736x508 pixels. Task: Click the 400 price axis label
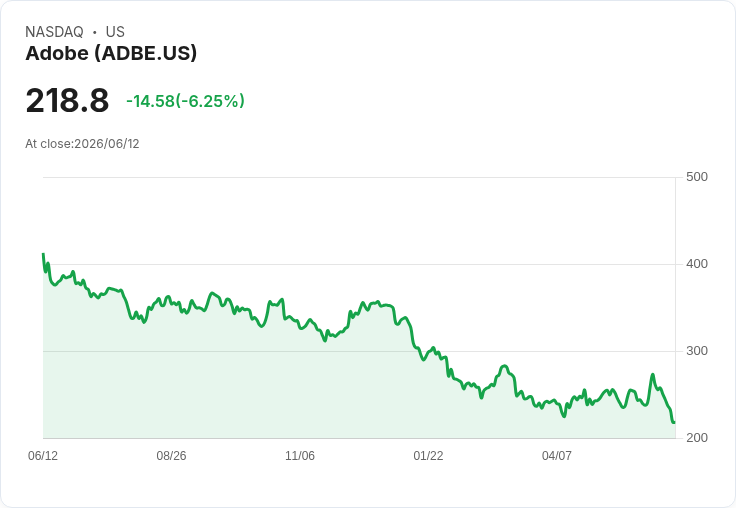click(x=697, y=264)
